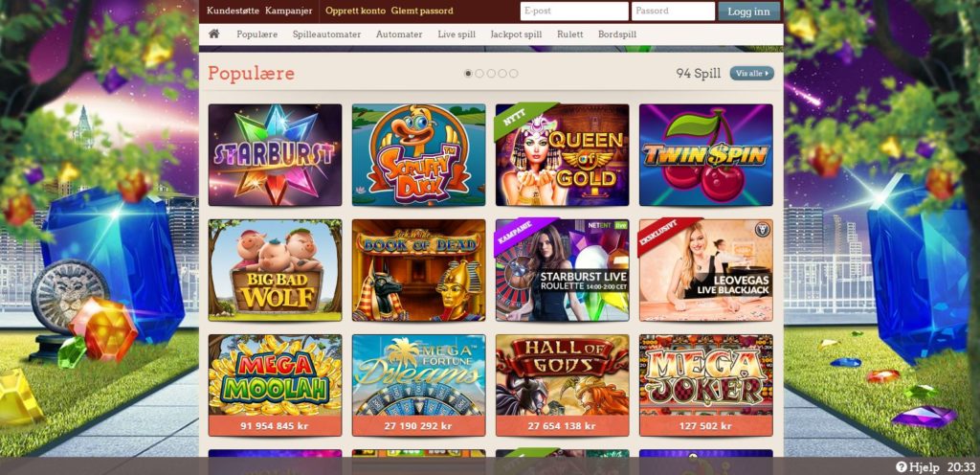Viewport: 980px width, 475px height.
Task: Select the last carousel page dot
Action: [x=513, y=73]
